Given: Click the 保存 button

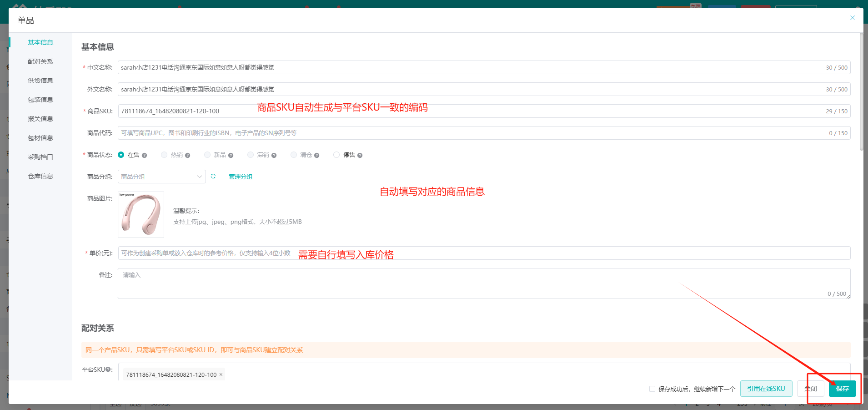Looking at the screenshot, I should click(x=843, y=389).
